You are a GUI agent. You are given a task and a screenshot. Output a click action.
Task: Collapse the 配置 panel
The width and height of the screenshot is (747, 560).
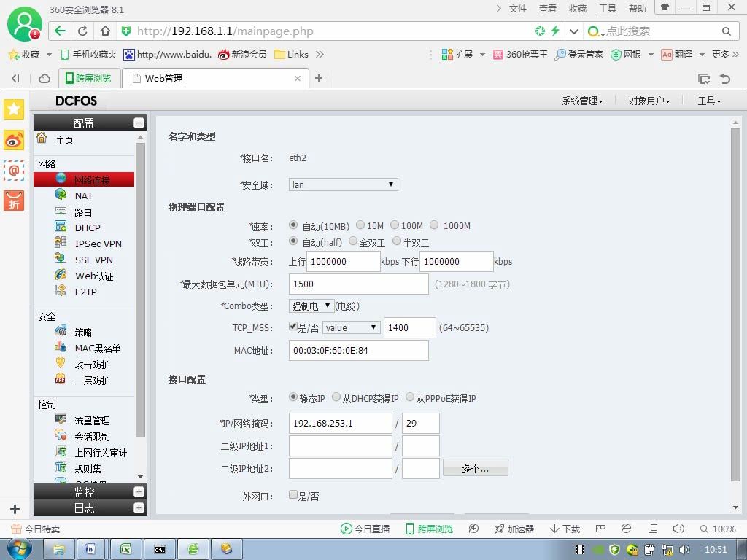[139, 122]
